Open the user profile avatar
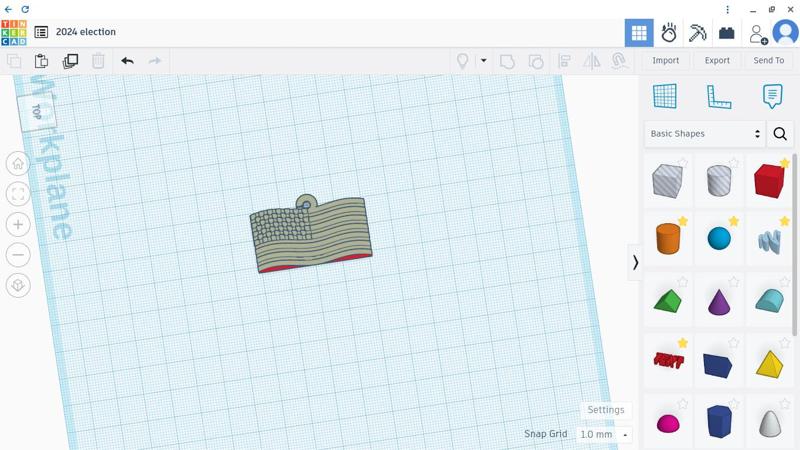 [785, 33]
